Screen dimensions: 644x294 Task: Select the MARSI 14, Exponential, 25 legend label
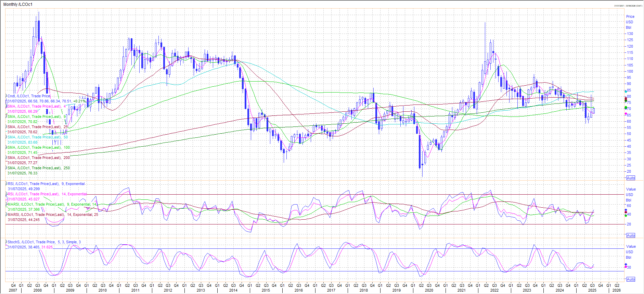click(x=53, y=215)
